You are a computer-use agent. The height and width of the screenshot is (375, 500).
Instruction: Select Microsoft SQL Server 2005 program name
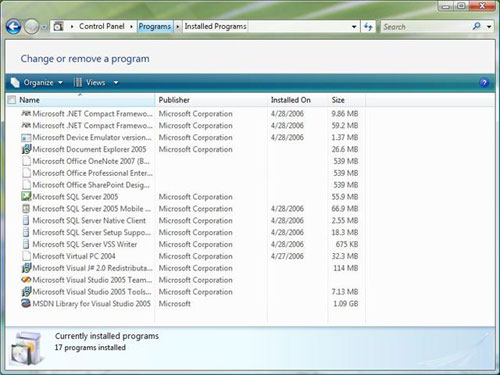75,197
